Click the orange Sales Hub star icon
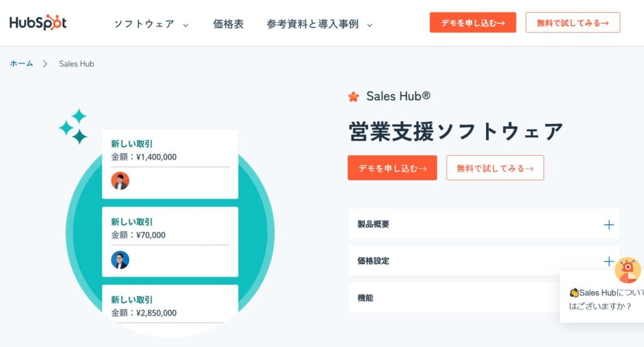Viewport: 644px width, 347px height. click(353, 97)
